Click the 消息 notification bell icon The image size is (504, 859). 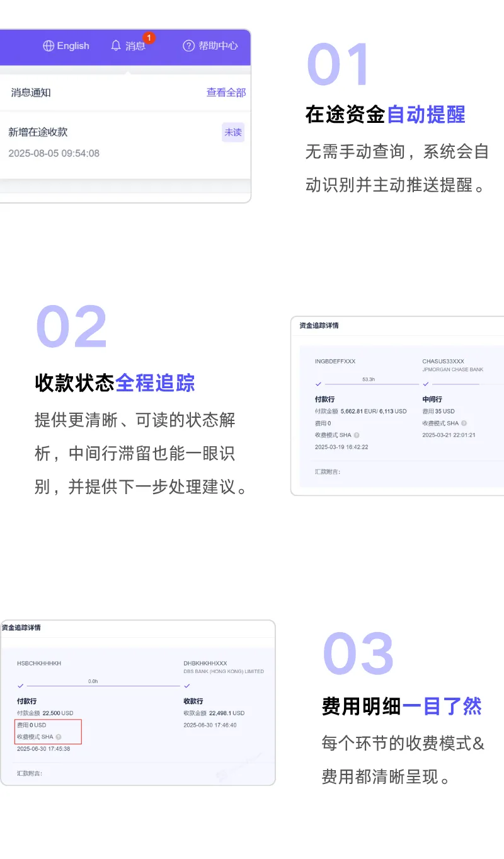115,45
